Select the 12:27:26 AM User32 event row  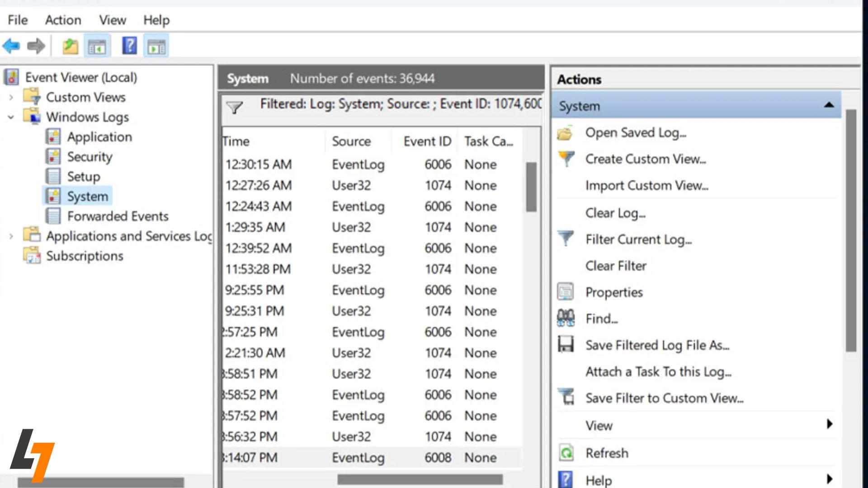point(372,185)
